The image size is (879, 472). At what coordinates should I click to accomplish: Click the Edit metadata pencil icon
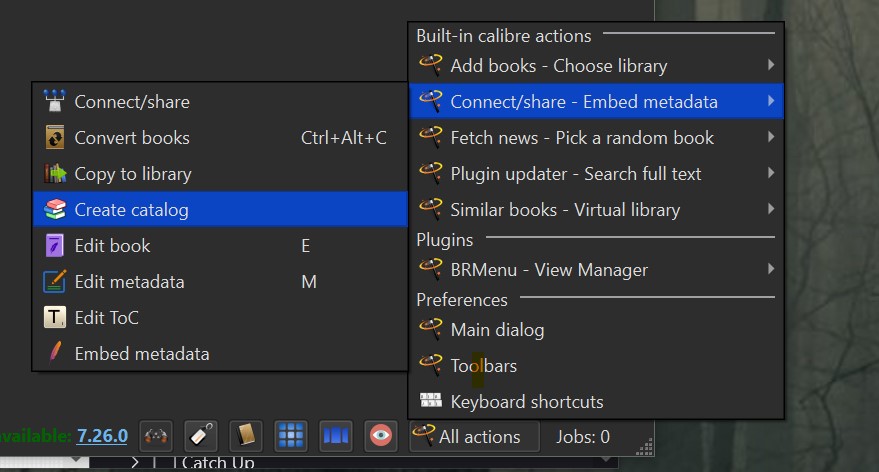(x=56, y=282)
